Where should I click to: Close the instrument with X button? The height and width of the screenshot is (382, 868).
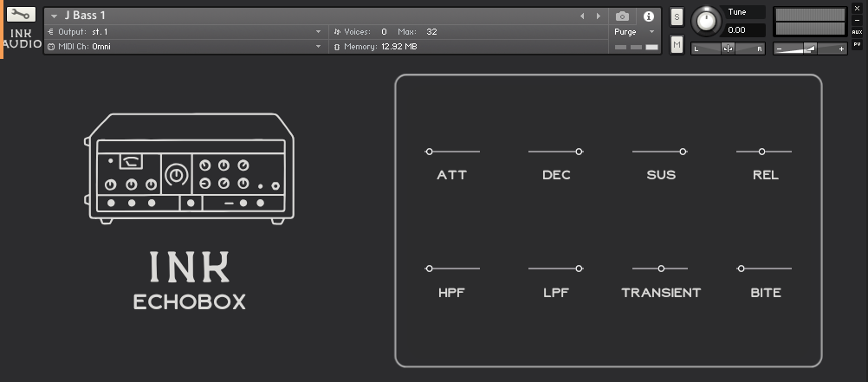click(857, 9)
